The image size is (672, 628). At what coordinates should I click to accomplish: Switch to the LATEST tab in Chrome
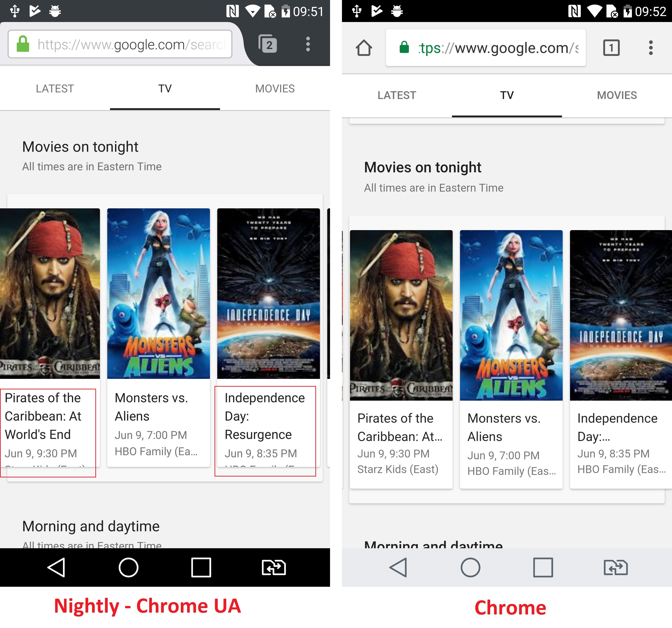[397, 95]
